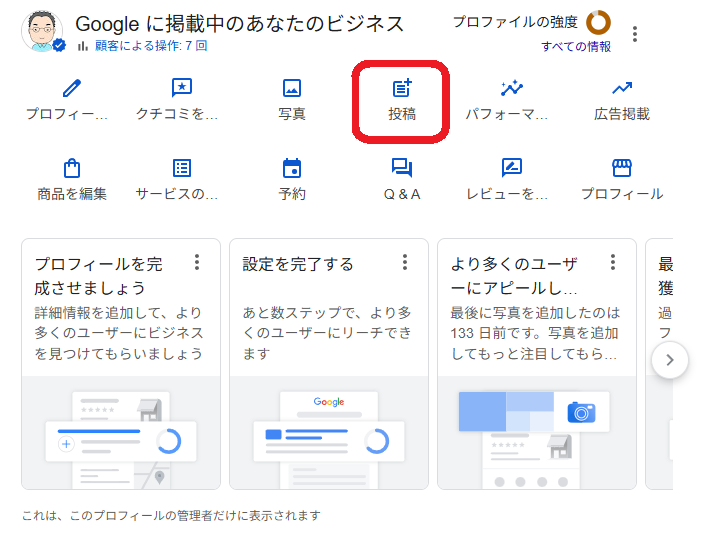Click the Google search illustration thumbnail
Screen dimensions: 706x542
(x=329, y=433)
